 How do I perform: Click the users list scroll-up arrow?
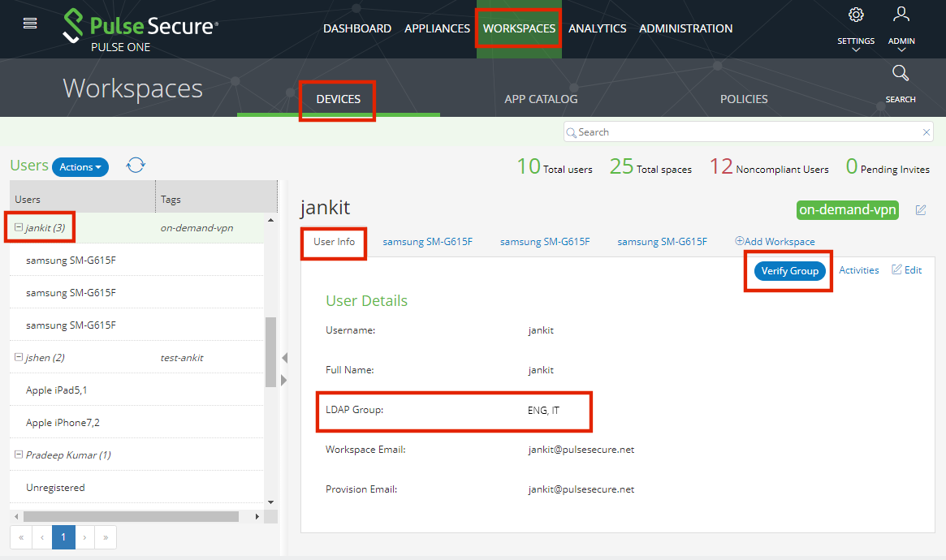pos(271,220)
